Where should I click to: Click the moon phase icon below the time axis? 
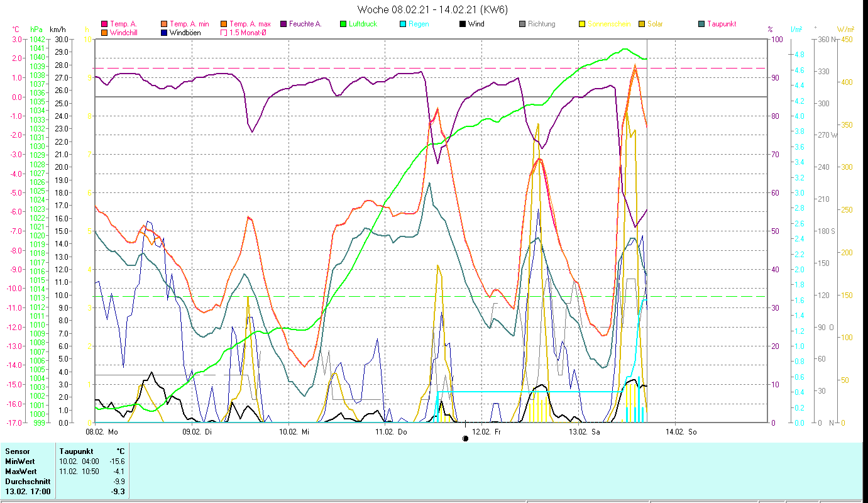465,438
